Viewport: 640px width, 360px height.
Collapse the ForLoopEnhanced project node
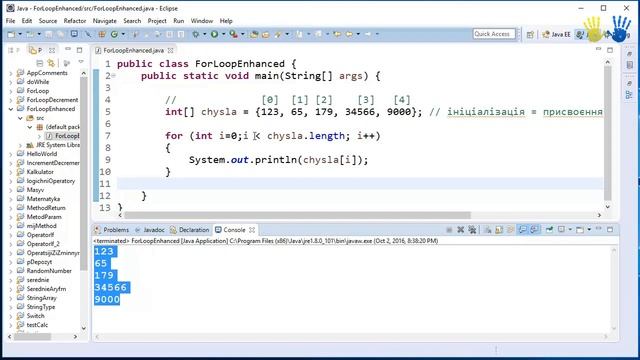point(11,109)
